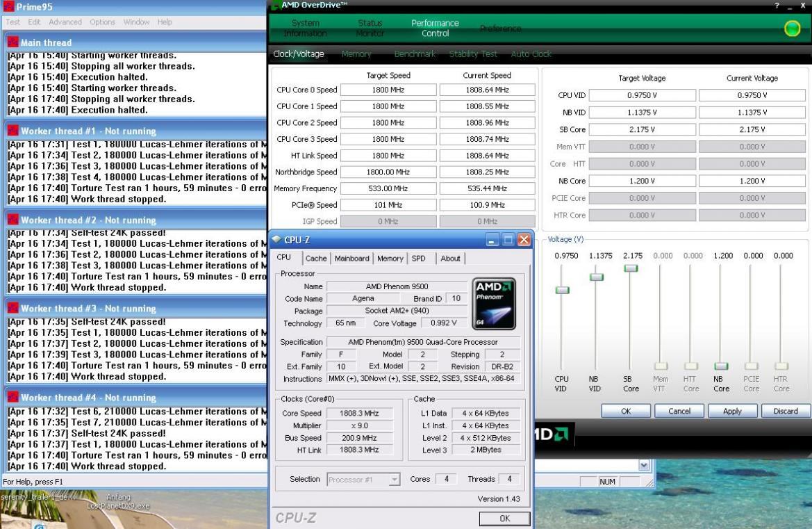Click the Prime95 title bar icon
Image resolution: width=812 pixels, height=529 pixels.
[x=8, y=7]
